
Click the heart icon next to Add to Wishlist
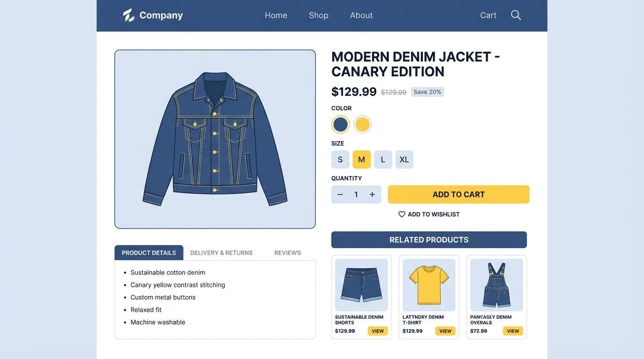click(402, 214)
